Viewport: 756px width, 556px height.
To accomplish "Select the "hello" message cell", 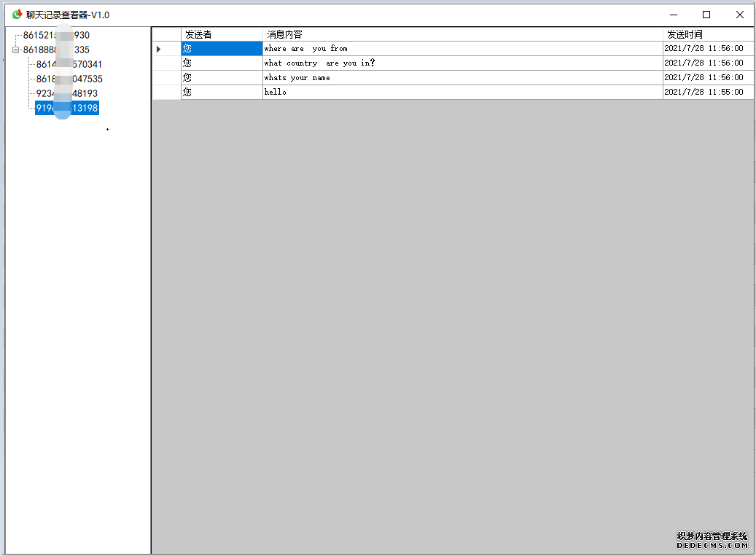I will [462, 93].
